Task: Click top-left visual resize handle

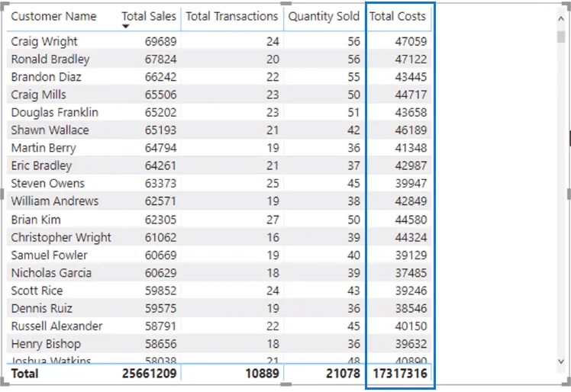Action: (4, 6)
